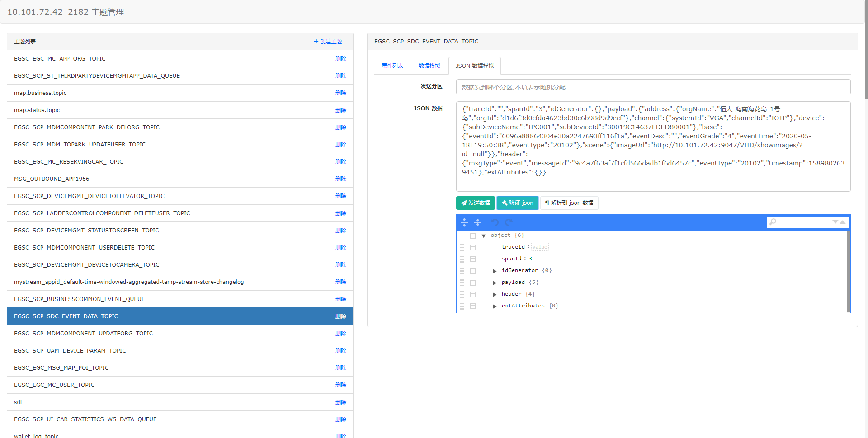Delete the EGSC_EGC_MC_APP_ORG_TOPIC topic
Image resolution: width=868 pixels, height=438 pixels.
(341, 59)
